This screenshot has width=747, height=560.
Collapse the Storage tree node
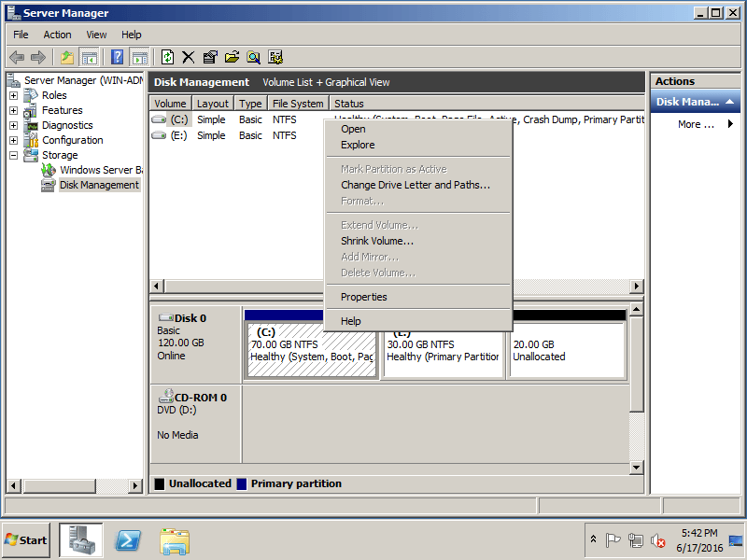(13, 155)
